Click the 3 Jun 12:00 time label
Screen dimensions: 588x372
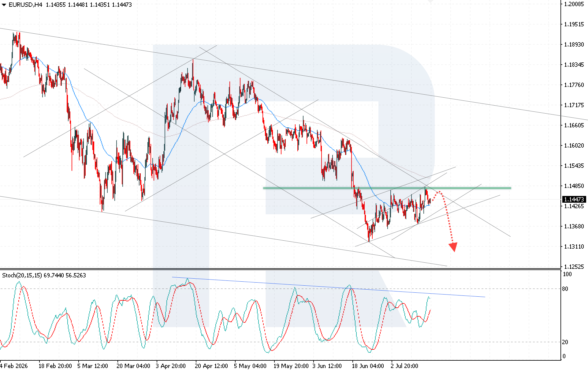coord(327,366)
